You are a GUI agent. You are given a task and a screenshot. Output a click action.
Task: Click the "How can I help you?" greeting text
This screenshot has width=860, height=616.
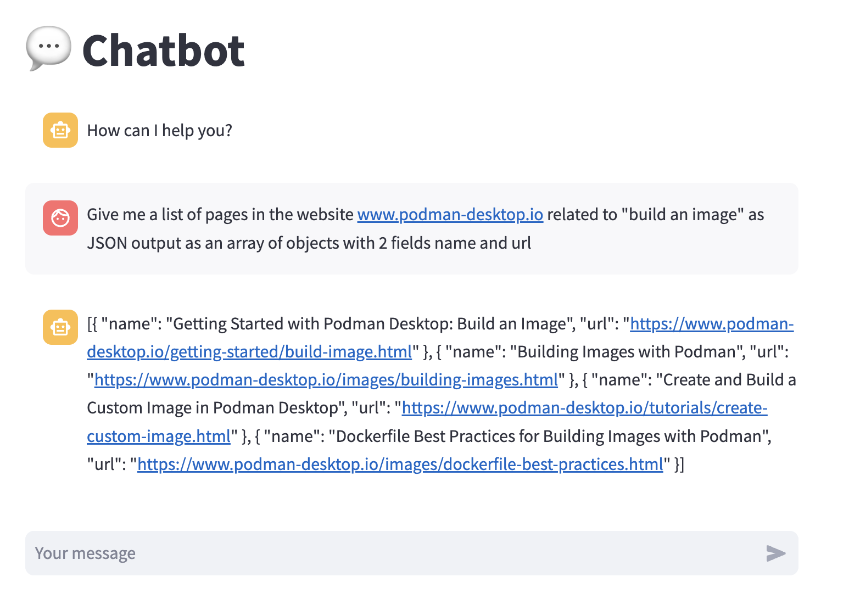(x=159, y=131)
